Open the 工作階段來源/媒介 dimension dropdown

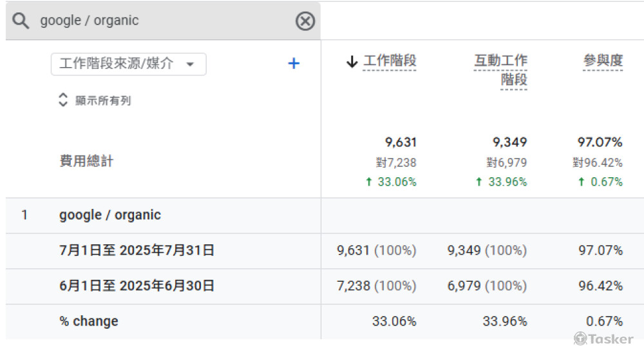click(x=129, y=64)
